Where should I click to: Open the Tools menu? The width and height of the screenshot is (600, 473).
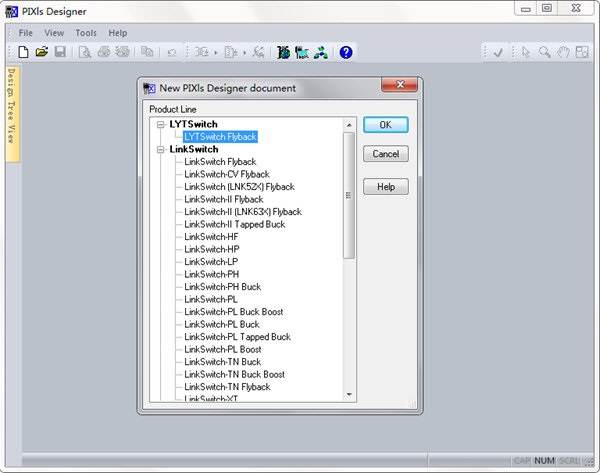86,33
